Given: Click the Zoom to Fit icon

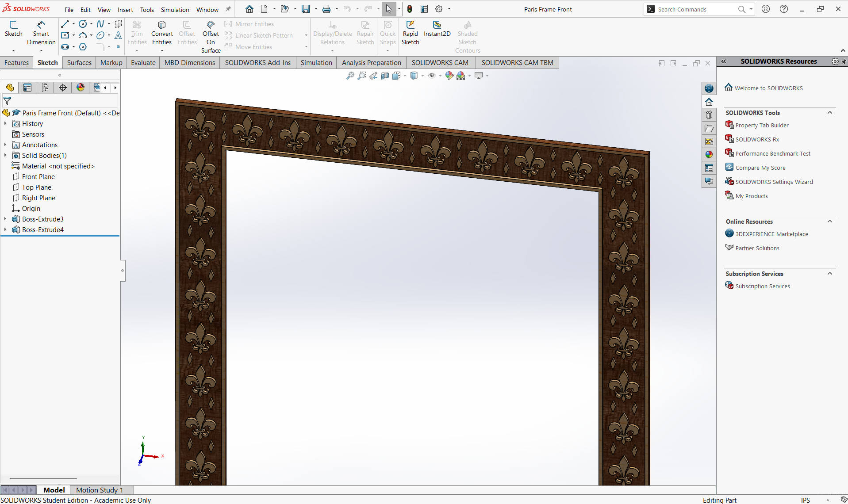Looking at the screenshot, I should point(350,76).
